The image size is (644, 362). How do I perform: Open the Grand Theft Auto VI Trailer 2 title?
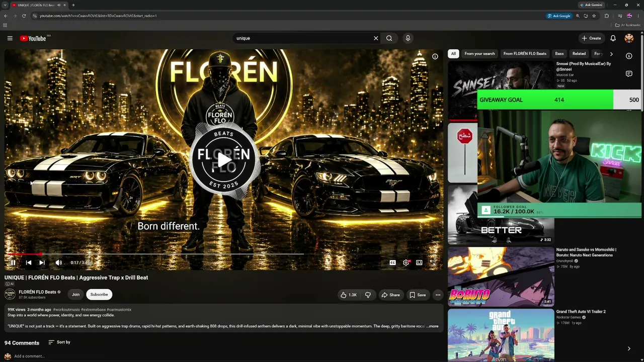(x=581, y=312)
